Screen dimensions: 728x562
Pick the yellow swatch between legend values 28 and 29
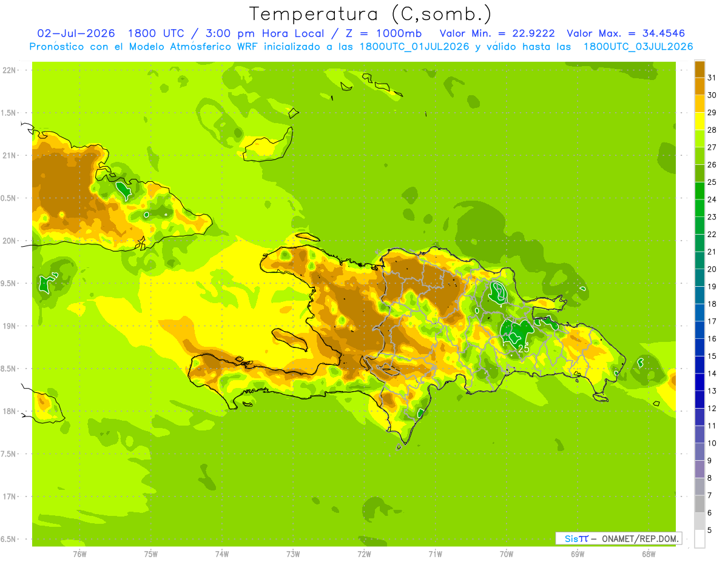[x=699, y=121]
